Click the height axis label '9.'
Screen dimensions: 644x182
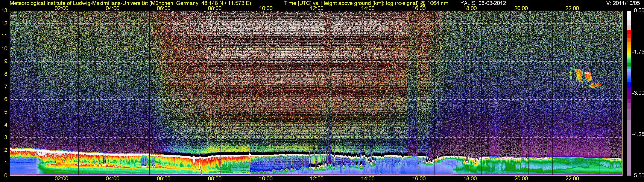pos(6,61)
